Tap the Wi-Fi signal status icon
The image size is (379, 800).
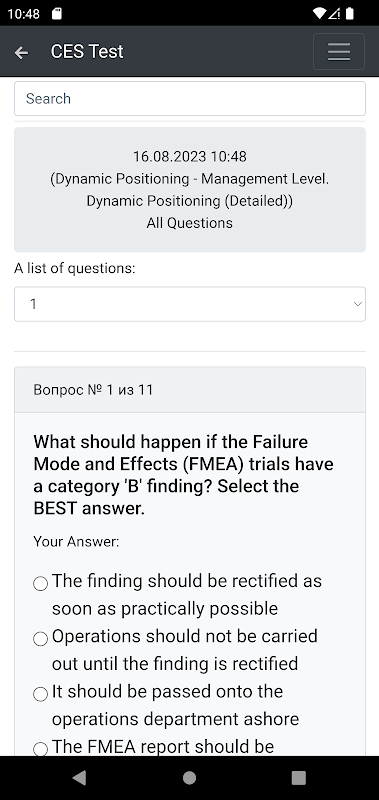coord(319,13)
